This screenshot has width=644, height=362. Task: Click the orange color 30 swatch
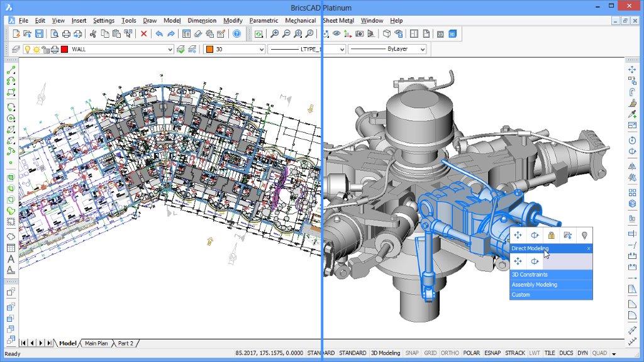(x=210, y=49)
